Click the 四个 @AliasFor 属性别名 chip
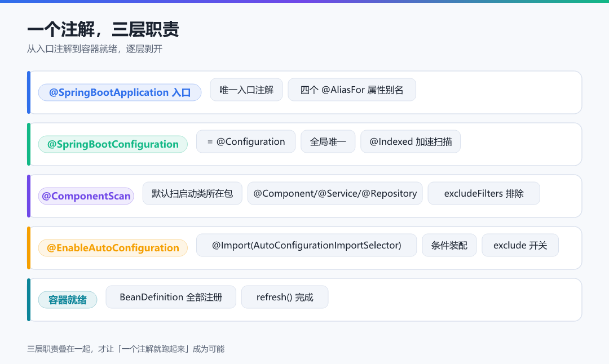Screen dimensions: 609x364 352,90
